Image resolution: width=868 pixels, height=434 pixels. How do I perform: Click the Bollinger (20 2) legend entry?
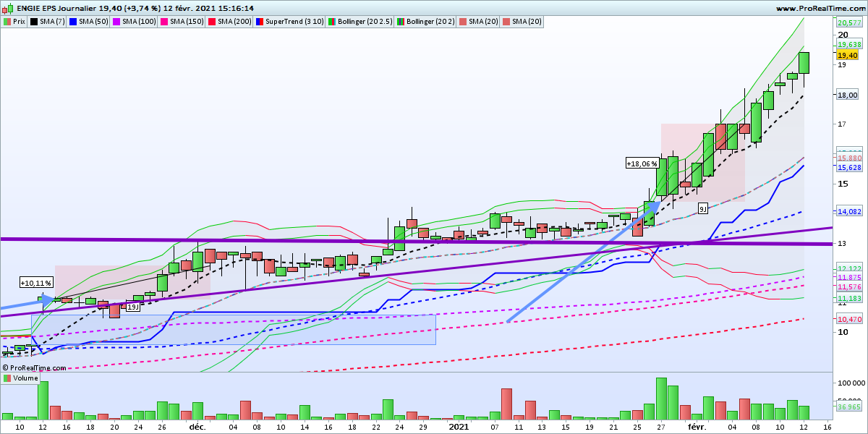426,22
